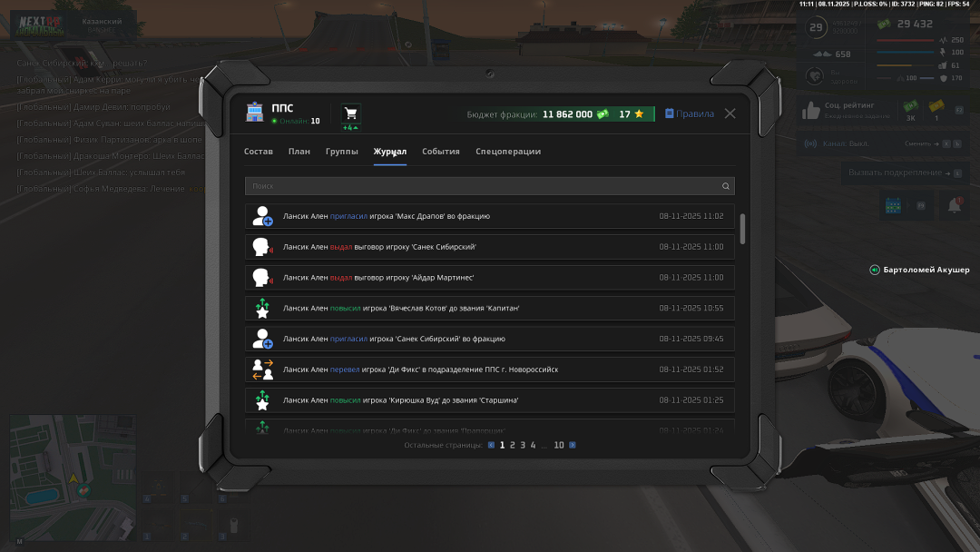Click the journal list scrollbar

point(743,229)
